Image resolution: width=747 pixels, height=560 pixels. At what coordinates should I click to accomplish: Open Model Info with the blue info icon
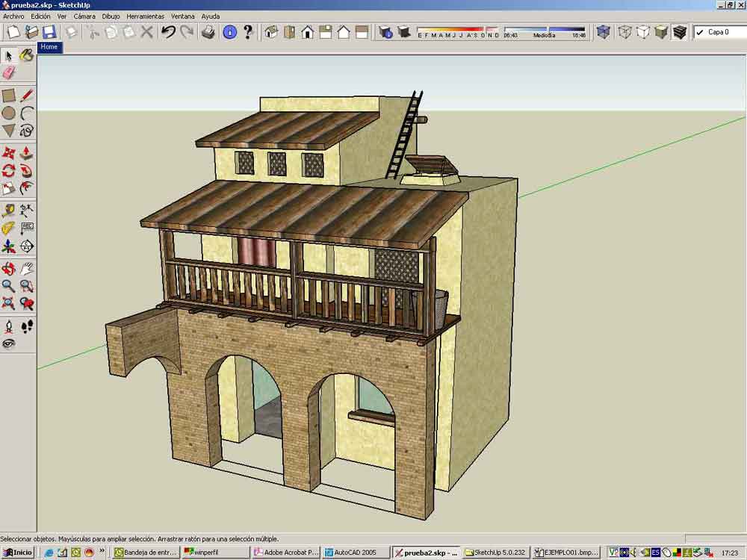tap(229, 32)
